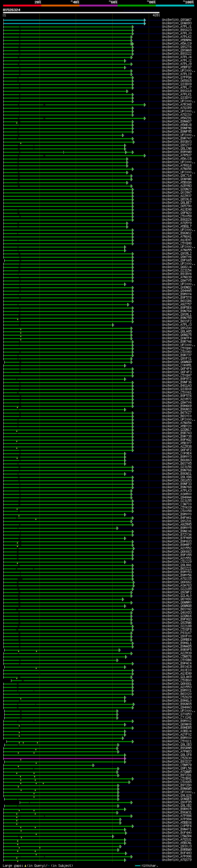Pick the UniRef100_B9R747 row label
197x868 pixels.
pos(177,139)
